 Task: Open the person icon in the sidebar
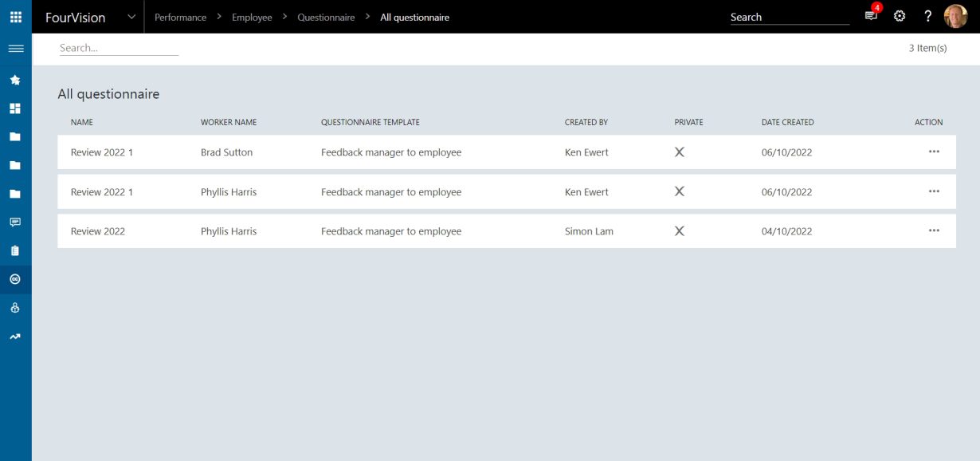(15, 308)
